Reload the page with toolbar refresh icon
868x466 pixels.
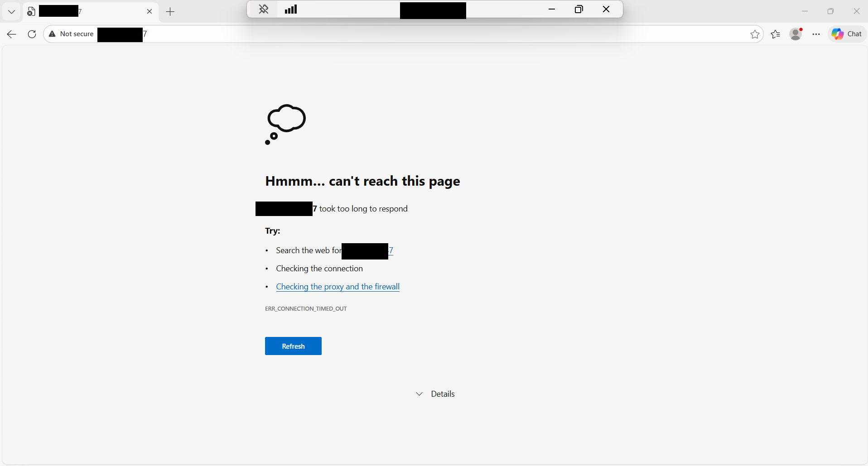[32, 34]
